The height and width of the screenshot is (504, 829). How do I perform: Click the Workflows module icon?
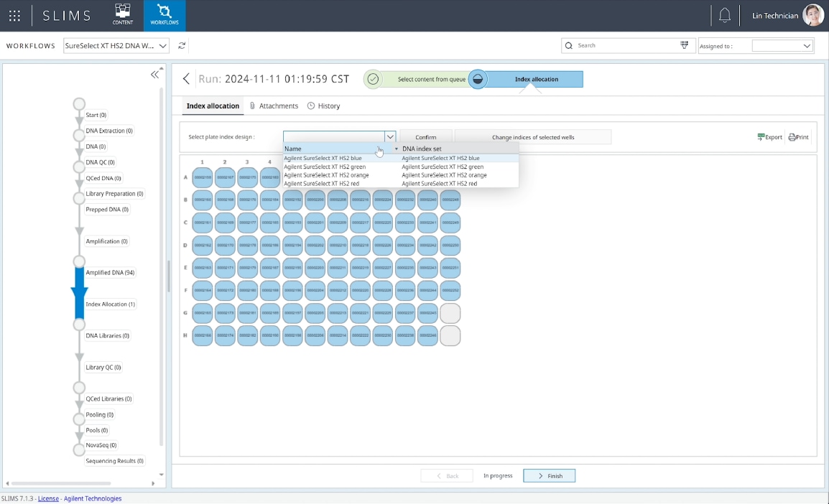click(165, 15)
